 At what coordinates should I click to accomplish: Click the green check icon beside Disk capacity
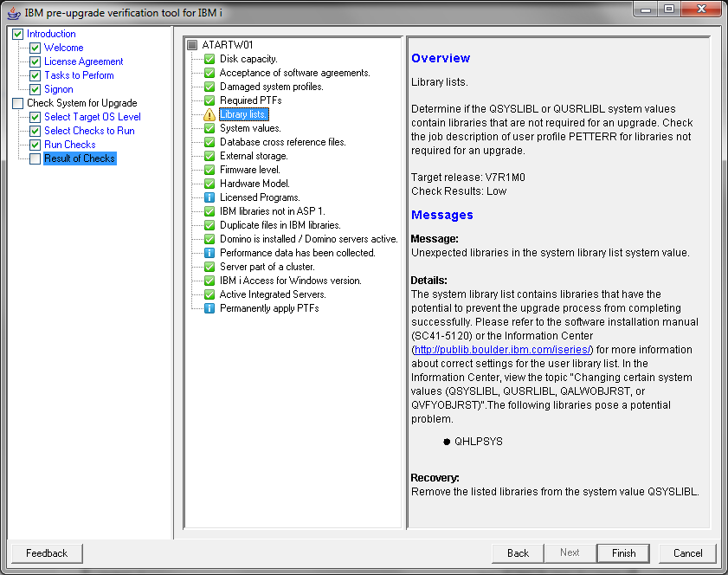tap(209, 59)
